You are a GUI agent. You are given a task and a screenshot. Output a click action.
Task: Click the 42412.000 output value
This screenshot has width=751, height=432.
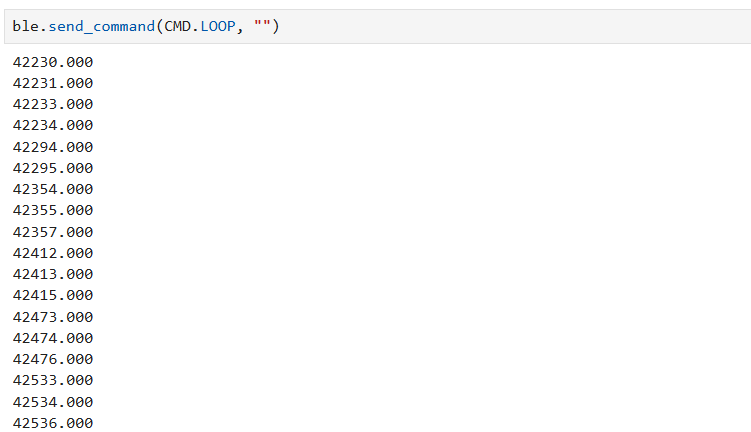53,253
